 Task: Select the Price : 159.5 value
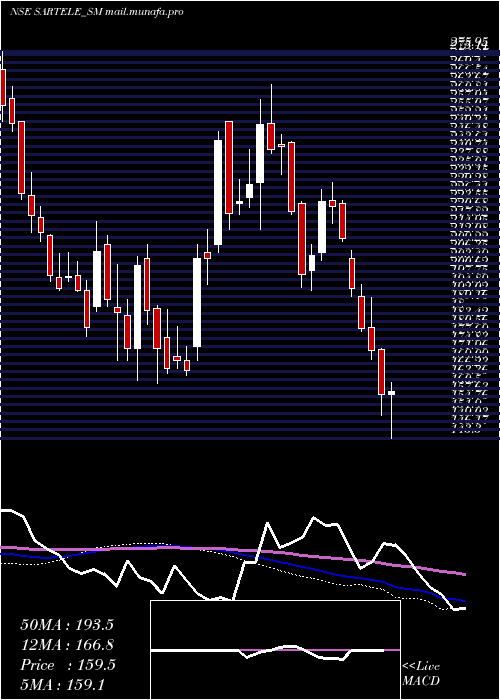68,665
